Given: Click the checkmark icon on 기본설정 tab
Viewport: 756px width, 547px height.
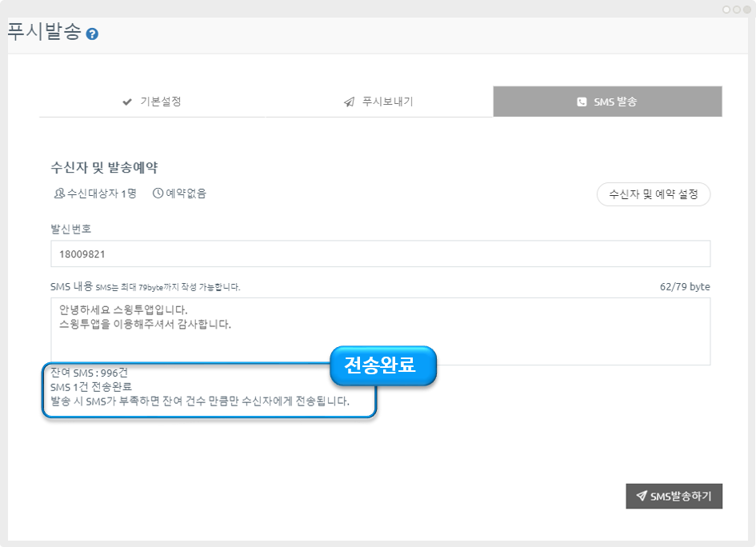Looking at the screenshot, I should 126,102.
